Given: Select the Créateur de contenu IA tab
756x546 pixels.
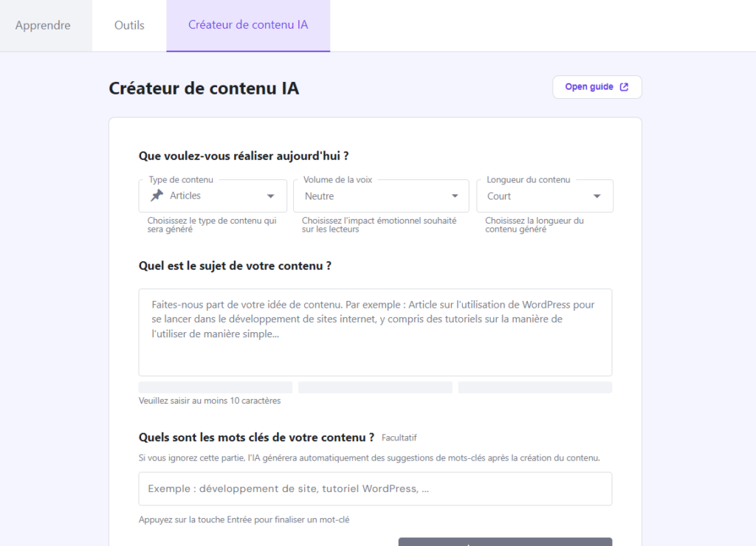Looking at the screenshot, I should pyautogui.click(x=248, y=25).
